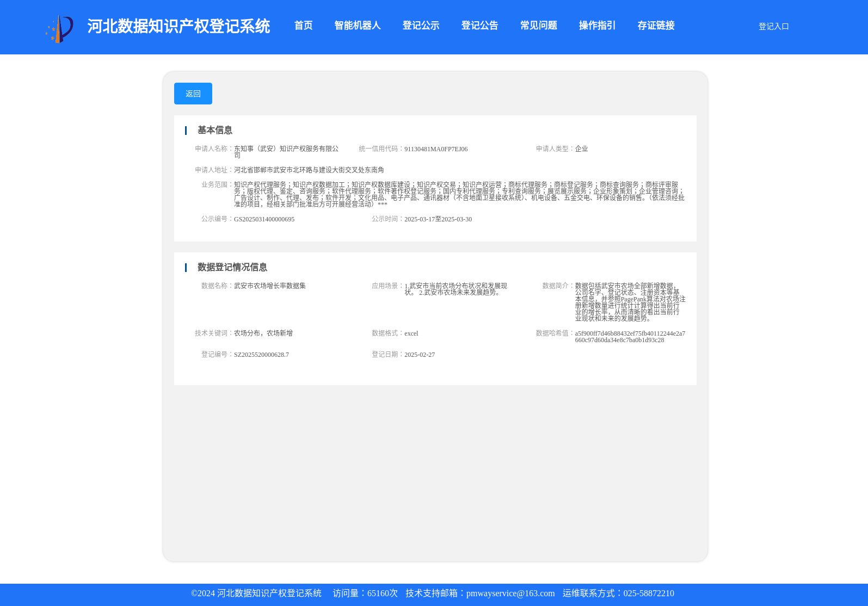Select credit code 91130481MA0FP7EJ06
868x606 pixels.
pos(436,149)
